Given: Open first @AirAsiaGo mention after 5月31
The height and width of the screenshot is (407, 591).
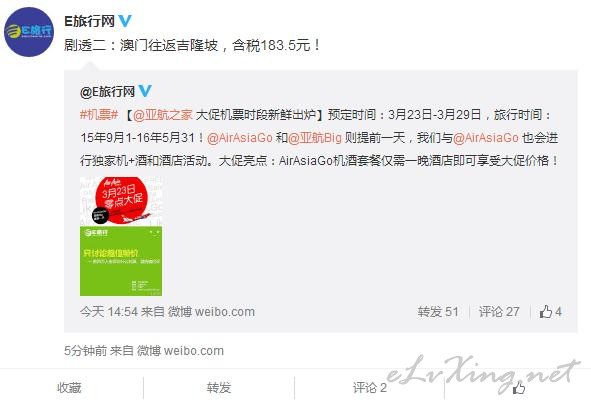Looking at the screenshot, I should coord(240,138).
